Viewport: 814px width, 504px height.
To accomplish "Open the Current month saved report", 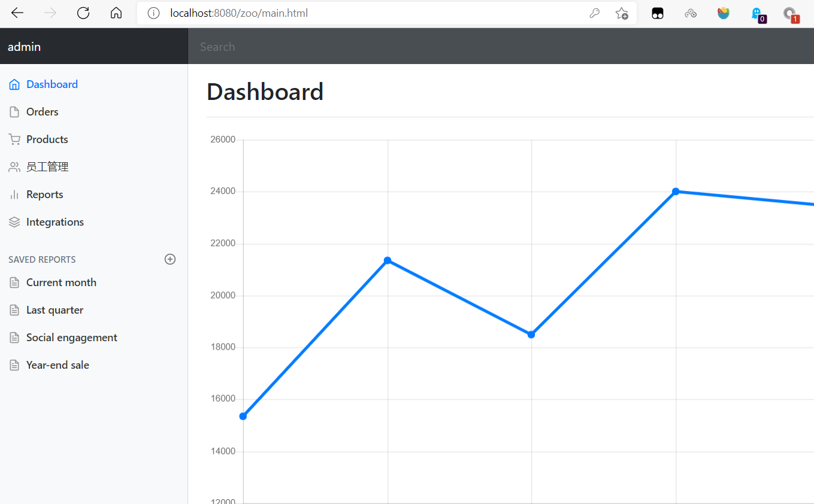I will point(61,283).
